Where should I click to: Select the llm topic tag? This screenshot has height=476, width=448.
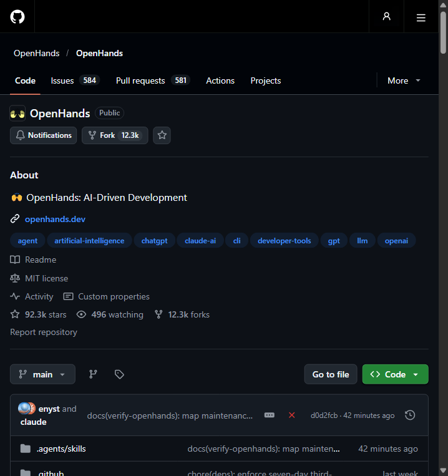[x=363, y=241]
